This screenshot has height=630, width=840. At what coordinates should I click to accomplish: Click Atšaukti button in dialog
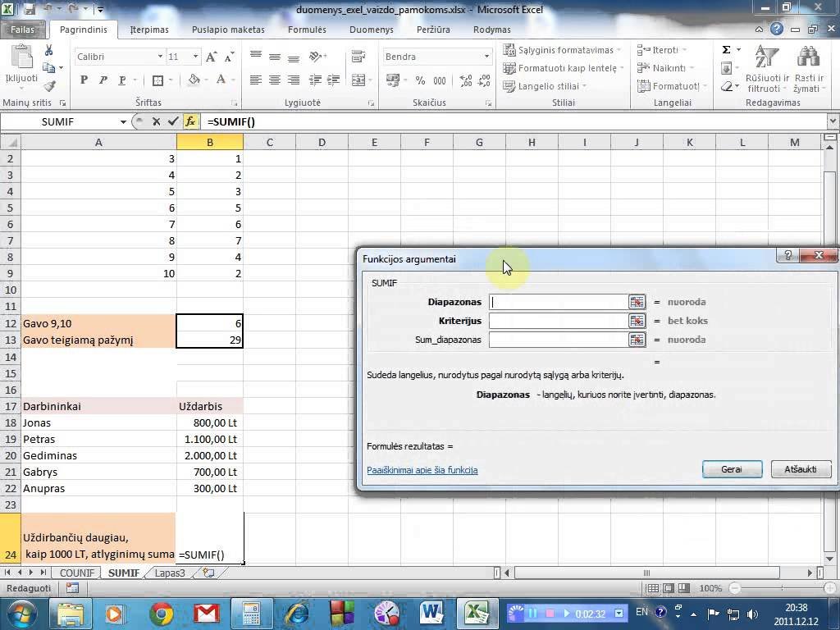[801, 469]
